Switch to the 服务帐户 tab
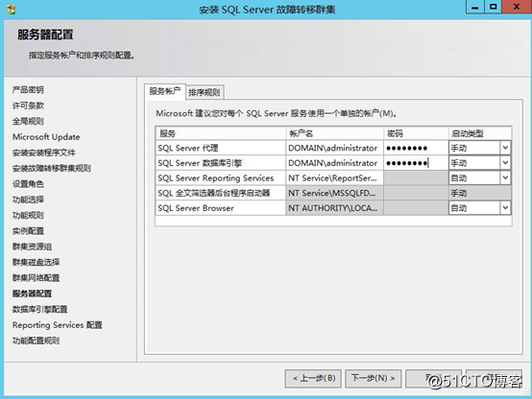Image resolution: width=532 pixels, height=399 pixels. [165, 91]
